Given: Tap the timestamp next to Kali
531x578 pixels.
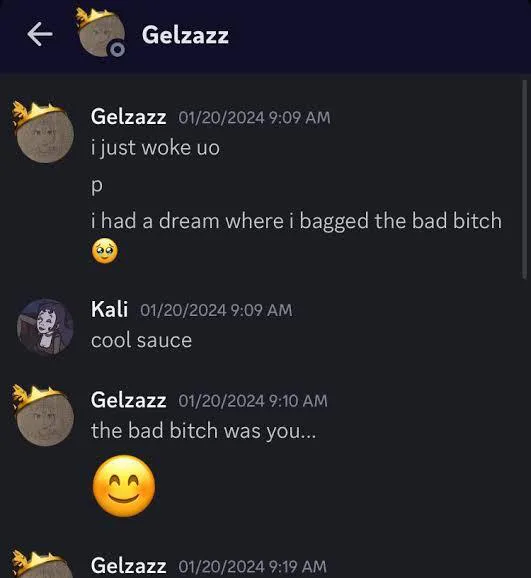Looking at the screenshot, I should 216,310.
